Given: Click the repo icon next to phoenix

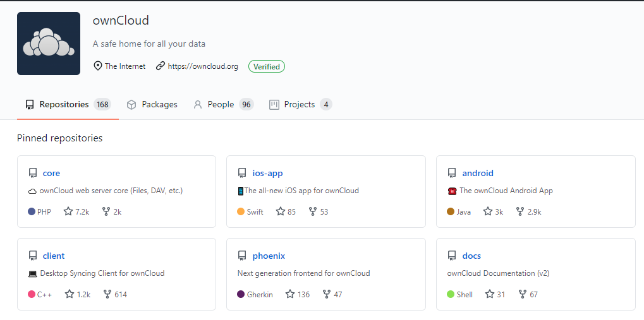Looking at the screenshot, I should (242, 256).
